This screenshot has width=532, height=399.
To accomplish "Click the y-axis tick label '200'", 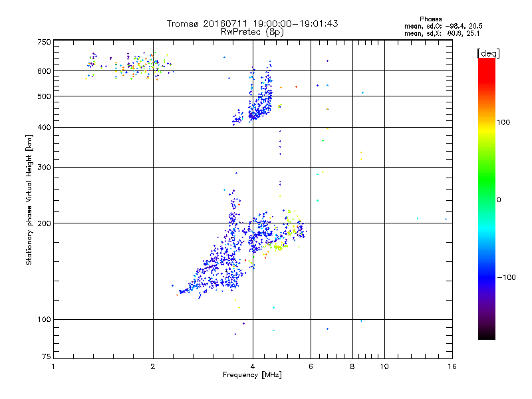I will coord(44,223).
